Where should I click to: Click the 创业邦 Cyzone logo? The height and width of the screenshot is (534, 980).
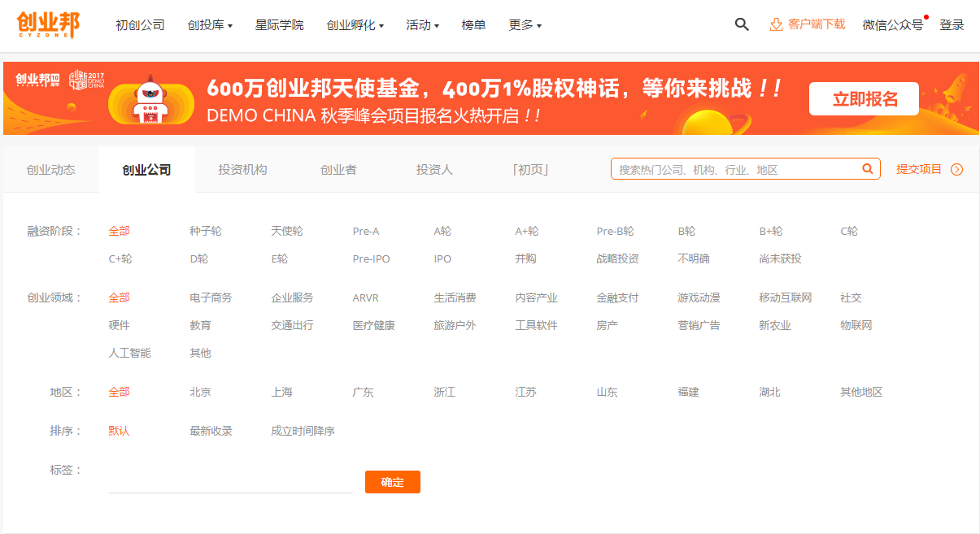(48, 24)
